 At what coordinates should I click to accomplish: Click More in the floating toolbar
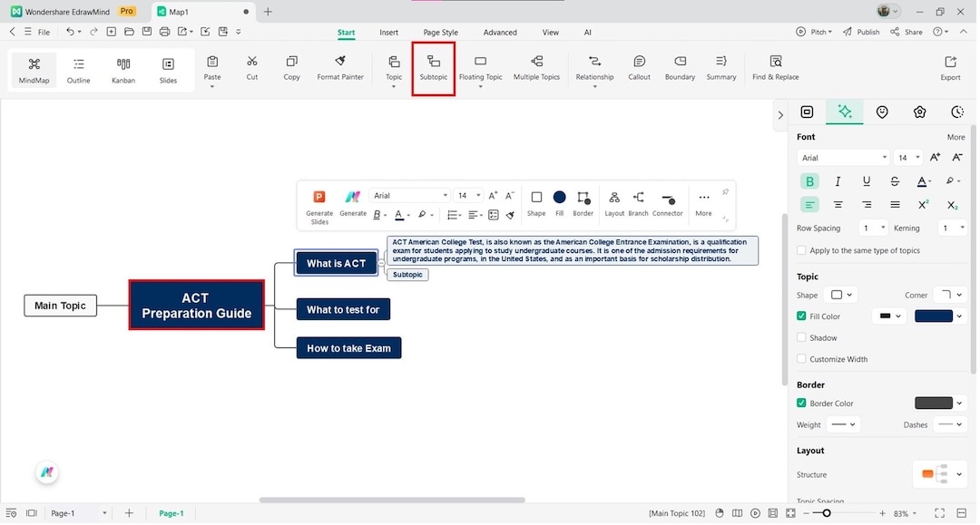(703, 203)
